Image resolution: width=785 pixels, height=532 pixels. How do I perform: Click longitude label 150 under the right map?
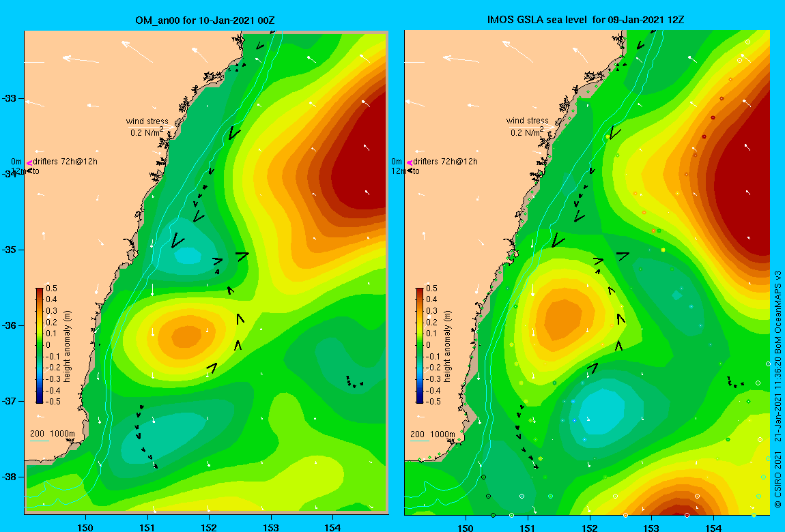click(466, 527)
